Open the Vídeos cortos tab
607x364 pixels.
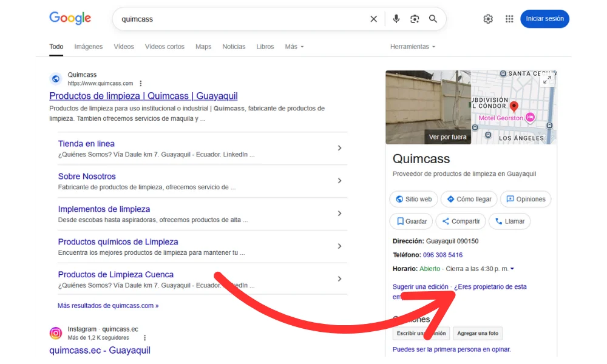click(164, 47)
